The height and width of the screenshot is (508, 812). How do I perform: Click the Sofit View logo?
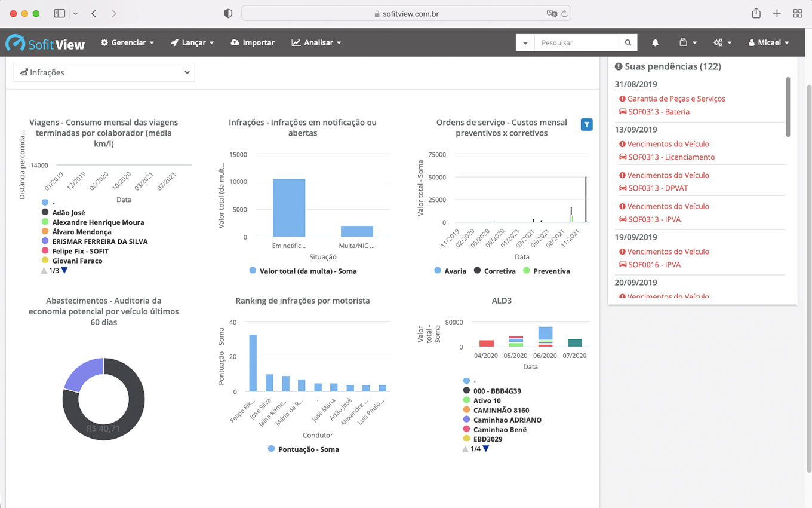[x=45, y=43]
